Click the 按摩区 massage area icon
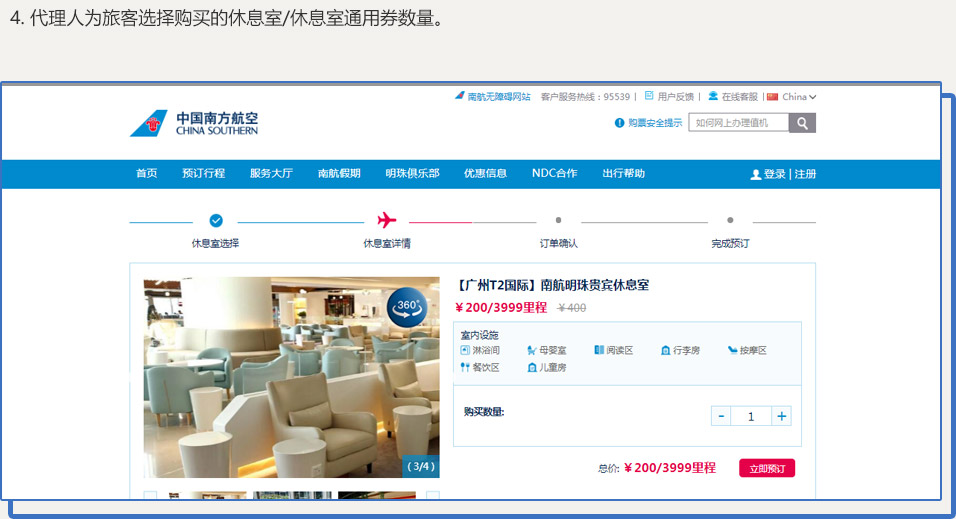This screenshot has width=956, height=519. 732,351
